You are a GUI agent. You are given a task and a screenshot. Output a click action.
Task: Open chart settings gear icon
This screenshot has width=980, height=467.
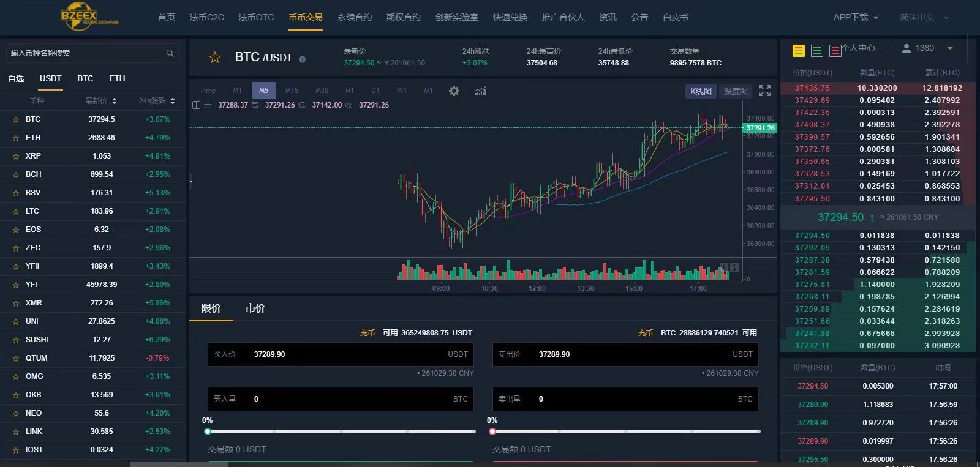click(454, 91)
